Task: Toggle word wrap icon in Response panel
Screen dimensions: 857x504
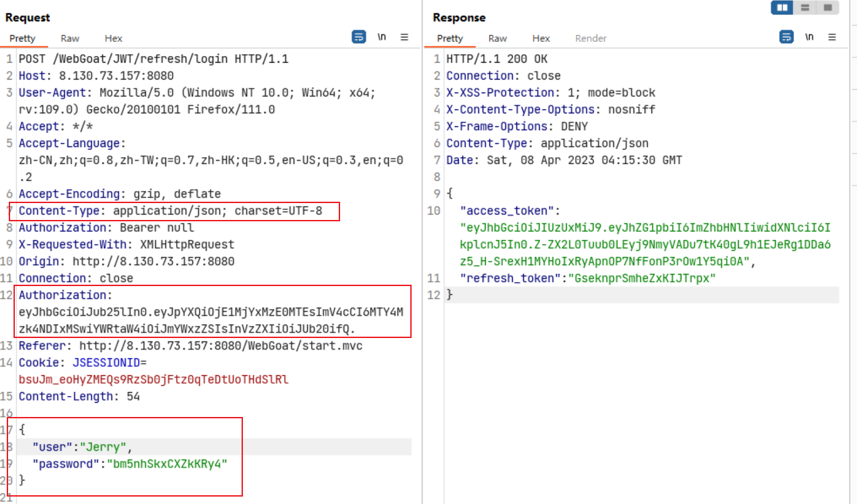Action: [x=786, y=37]
